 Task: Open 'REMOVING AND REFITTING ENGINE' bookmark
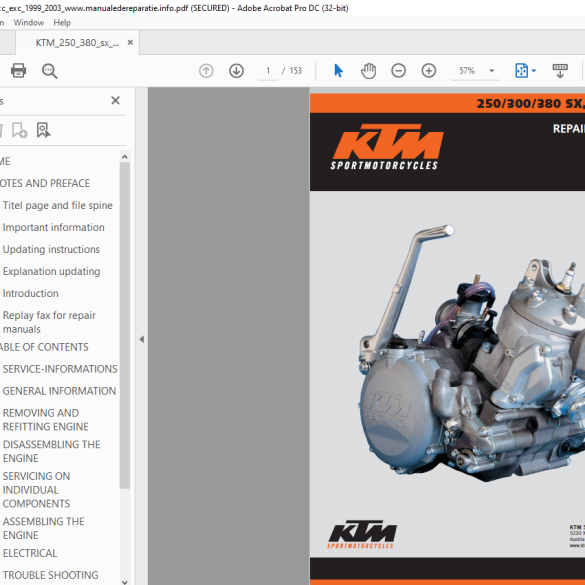[46, 420]
